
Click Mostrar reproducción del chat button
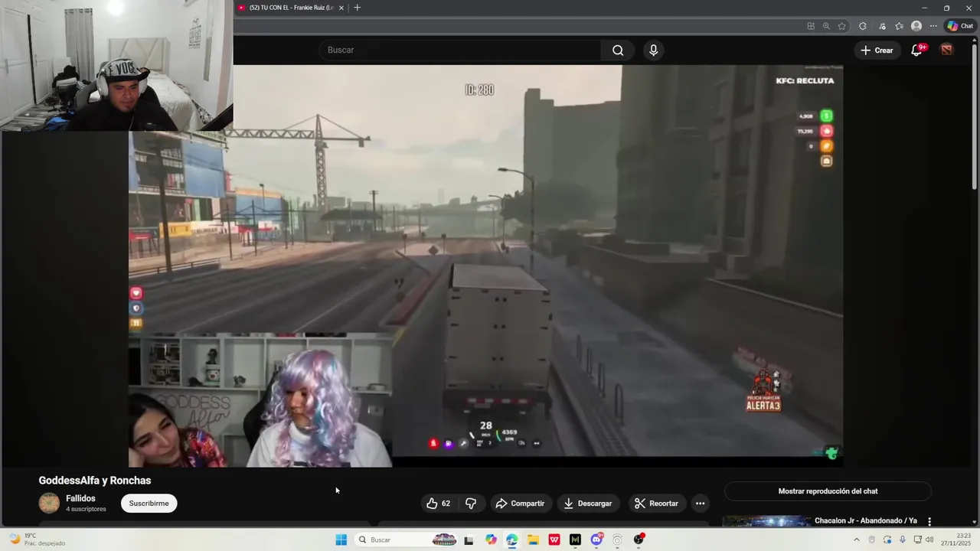tap(828, 491)
